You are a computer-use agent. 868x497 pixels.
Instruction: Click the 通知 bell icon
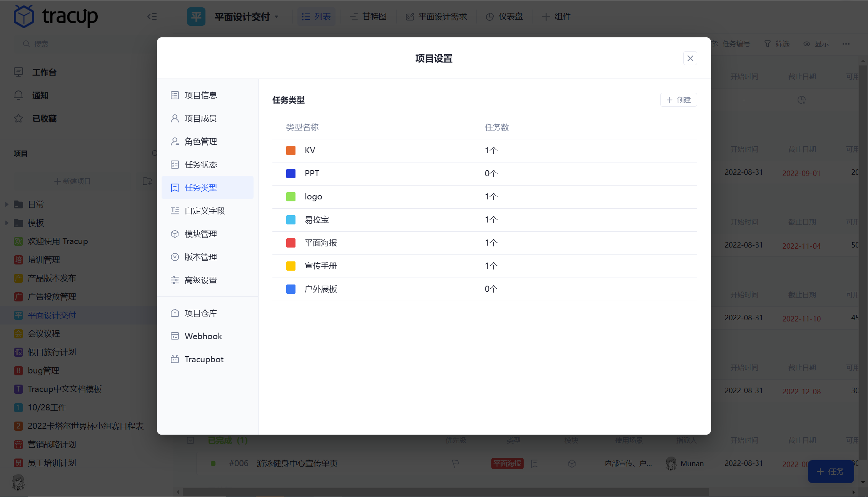coord(18,95)
